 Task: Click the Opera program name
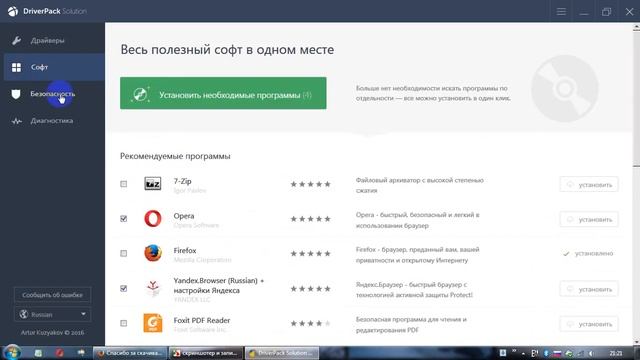184,216
